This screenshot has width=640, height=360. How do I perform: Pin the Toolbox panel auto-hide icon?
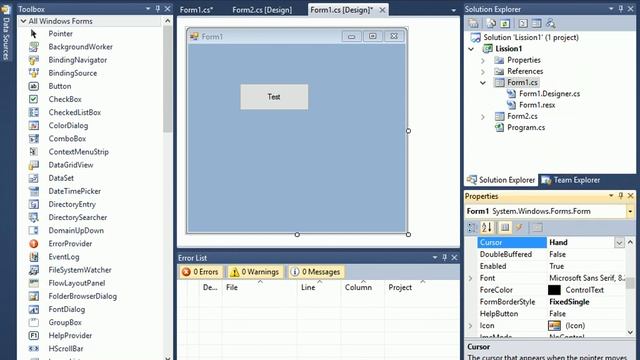pyautogui.click(x=158, y=9)
